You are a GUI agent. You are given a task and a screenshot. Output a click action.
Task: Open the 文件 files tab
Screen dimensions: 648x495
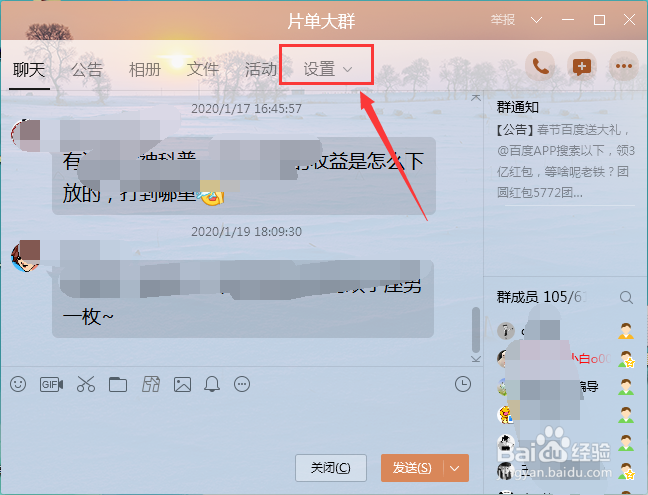pyautogui.click(x=202, y=69)
